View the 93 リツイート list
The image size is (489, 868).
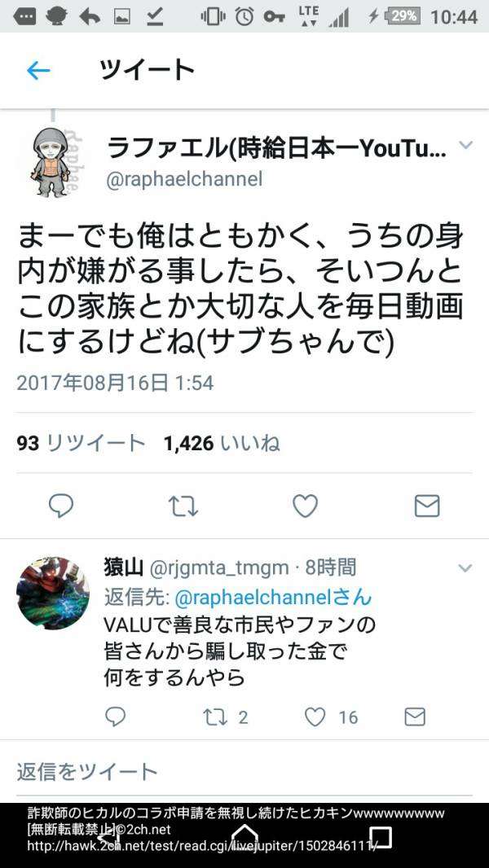pos(81,444)
